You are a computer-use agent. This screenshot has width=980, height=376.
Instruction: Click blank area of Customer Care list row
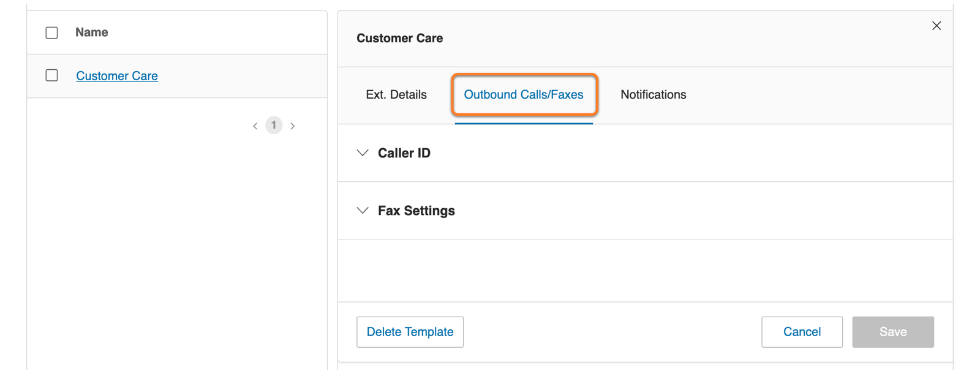click(x=245, y=76)
